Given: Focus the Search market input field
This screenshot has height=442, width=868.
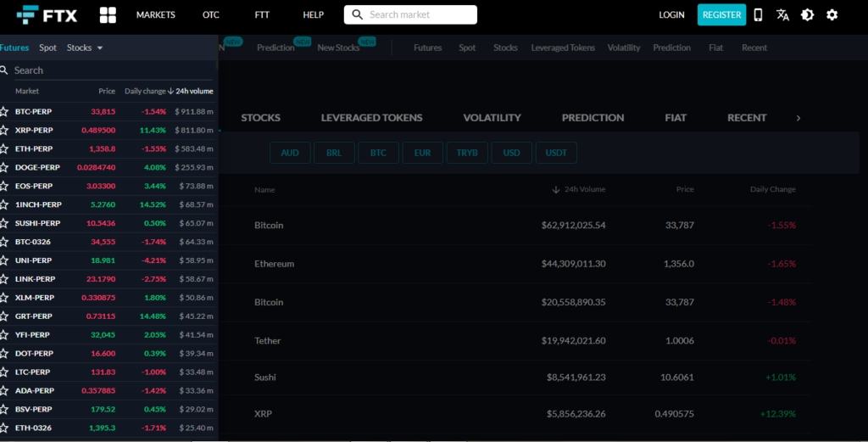Looking at the screenshot, I should (411, 14).
